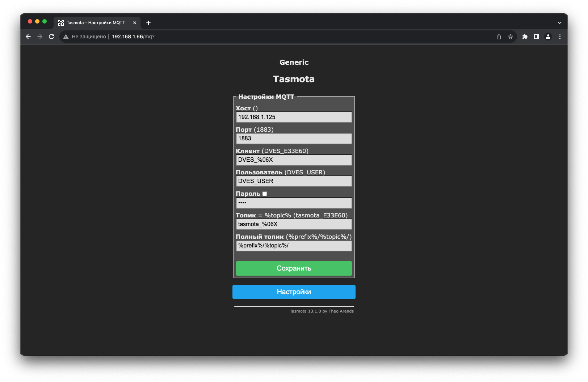Click the browser back arrow
Image resolution: width=588 pixels, height=382 pixels.
click(28, 37)
